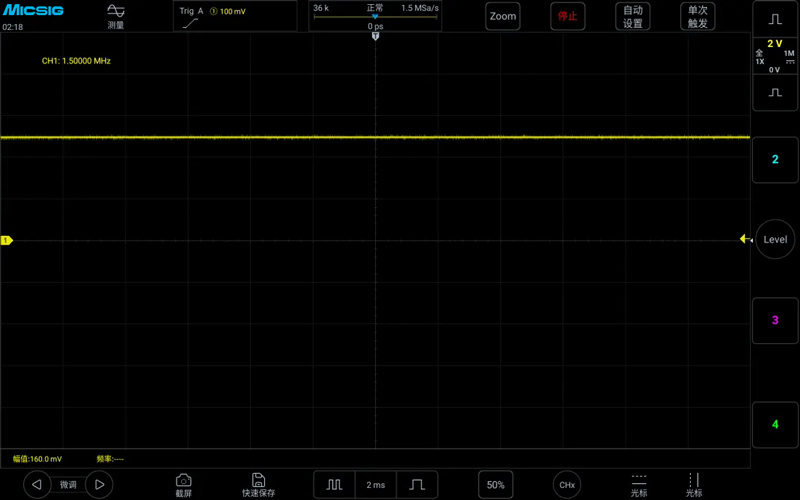Viewport: 800px width, 500px height.
Task: Tap the pulse icon below CH1 panel
Action: click(775, 92)
